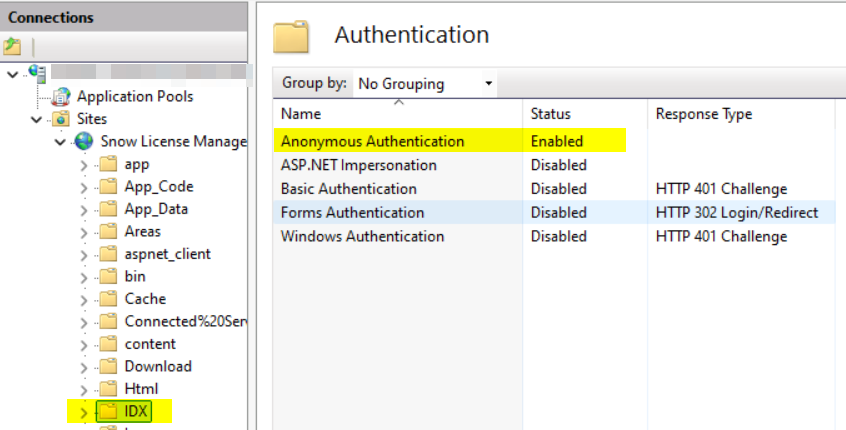Click the Response Type column header
The image size is (846, 430).
703,114
